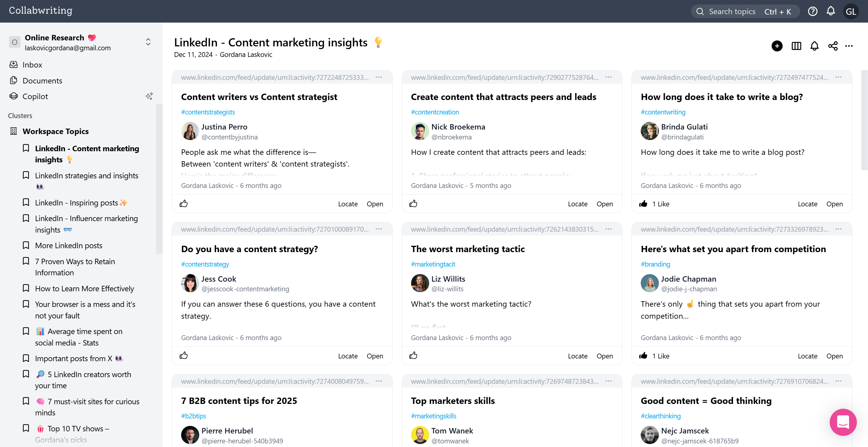Click Liz Willits' profile photo

pos(420,283)
